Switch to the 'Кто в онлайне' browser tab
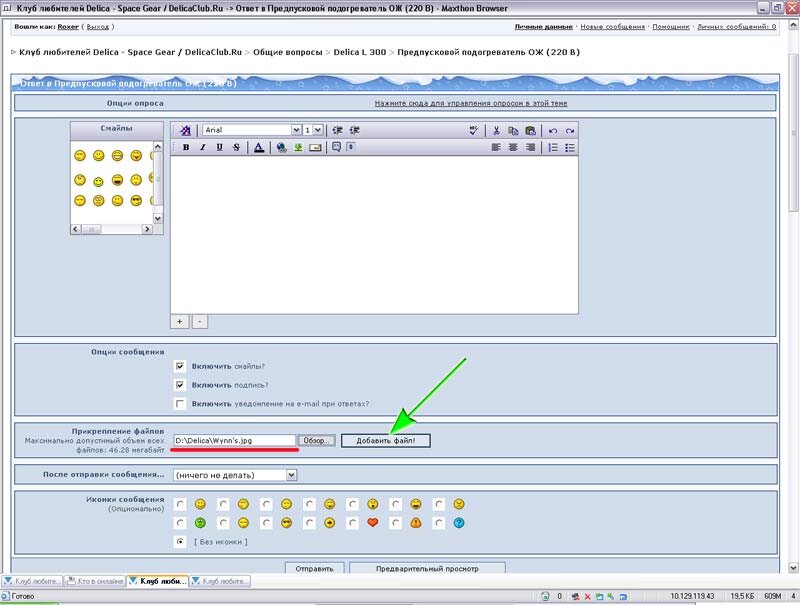The width and height of the screenshot is (800, 605). 95,581
